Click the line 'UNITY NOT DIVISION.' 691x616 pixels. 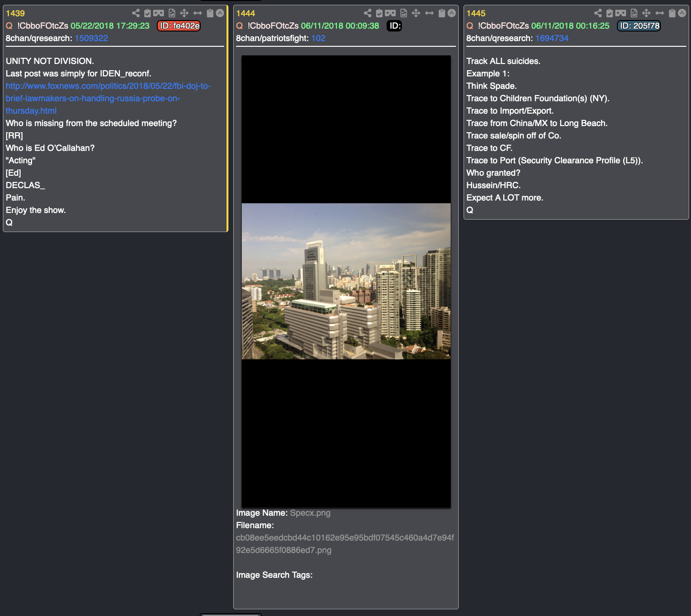(x=50, y=61)
